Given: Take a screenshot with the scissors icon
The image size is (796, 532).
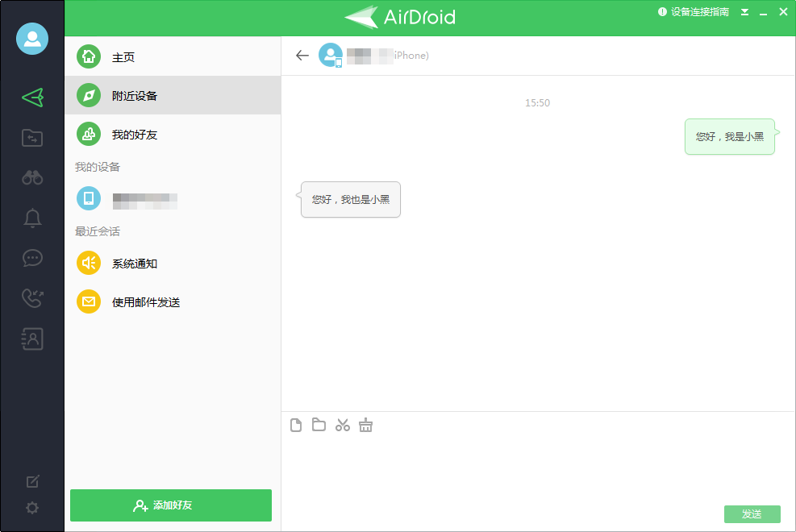Looking at the screenshot, I should pos(342,425).
